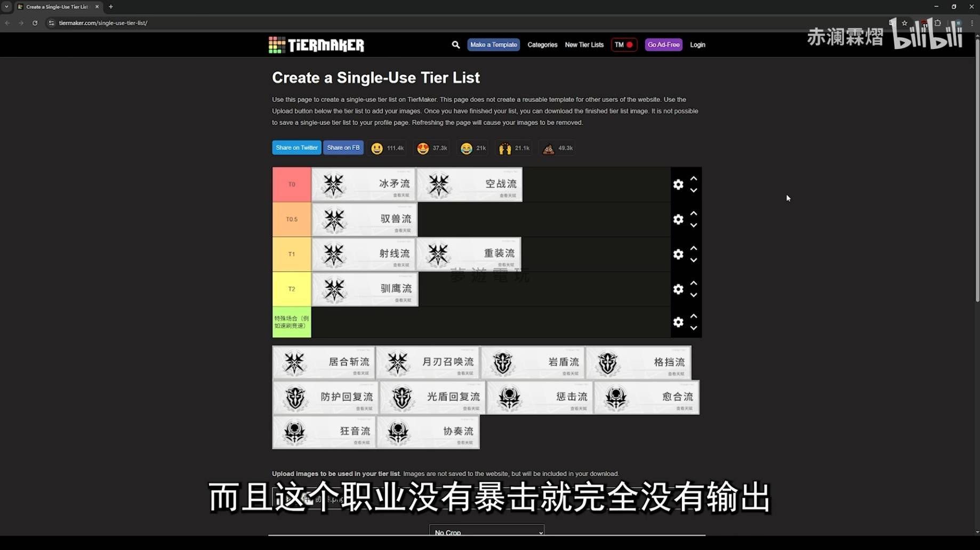Click the TM live button

point(623,45)
